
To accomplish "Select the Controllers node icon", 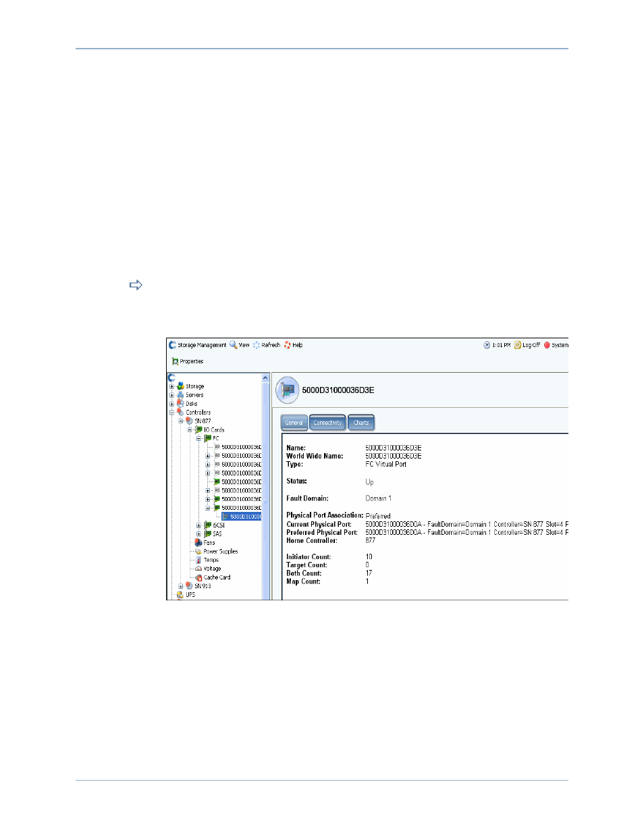I will (180, 412).
